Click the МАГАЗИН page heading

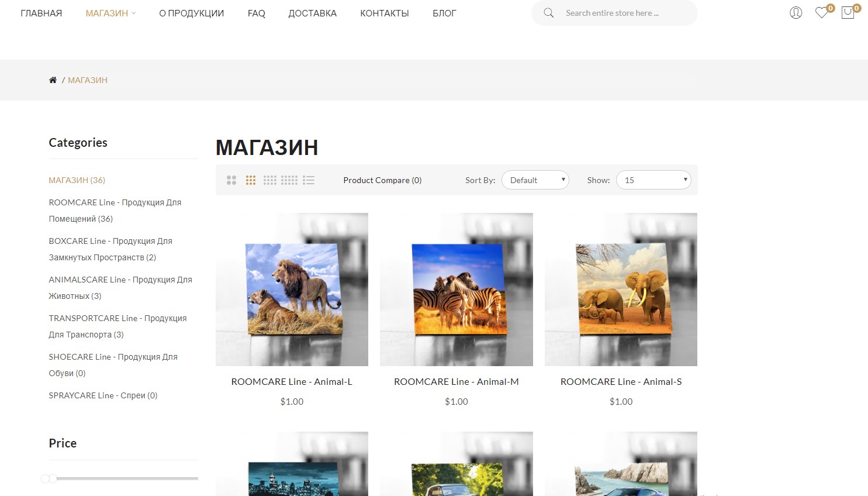point(267,147)
